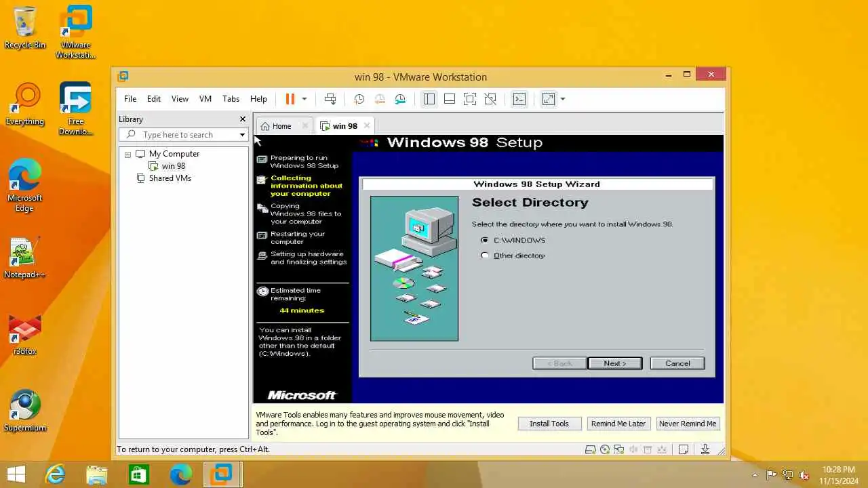Click the CD/DVD drive status icon
Image resolution: width=868 pixels, height=488 pixels.
coord(604,449)
